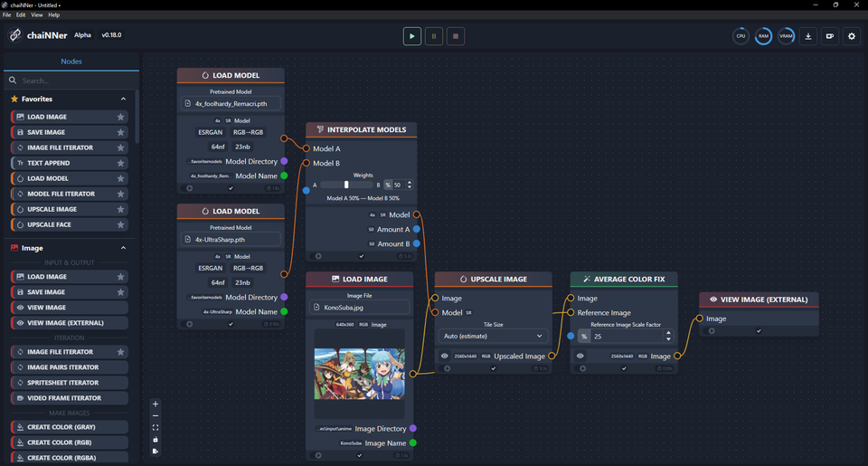Toggle the eye icon in Average Color Fix node
The width and height of the screenshot is (868, 466).
point(580,356)
